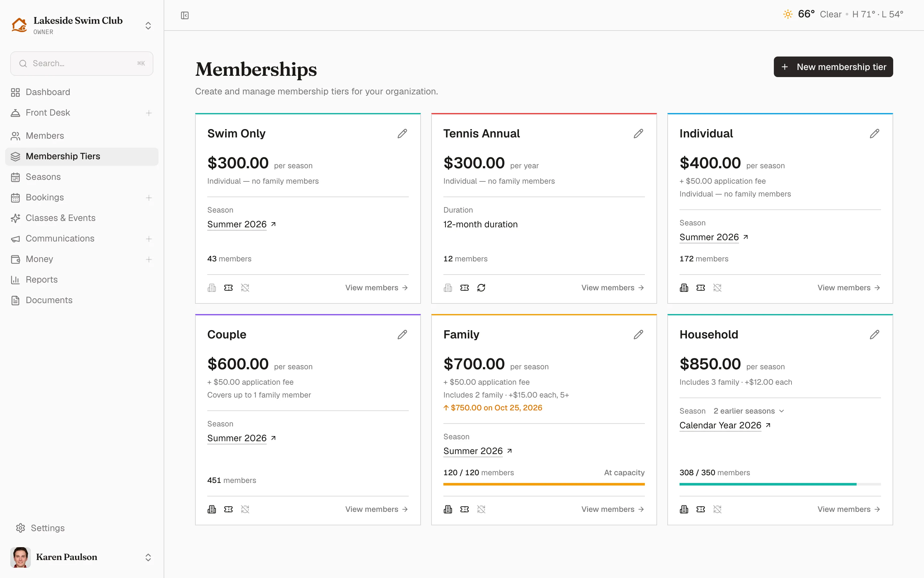Image resolution: width=924 pixels, height=578 pixels.
Task: Open the organization switcher chevrons
Action: tap(148, 26)
